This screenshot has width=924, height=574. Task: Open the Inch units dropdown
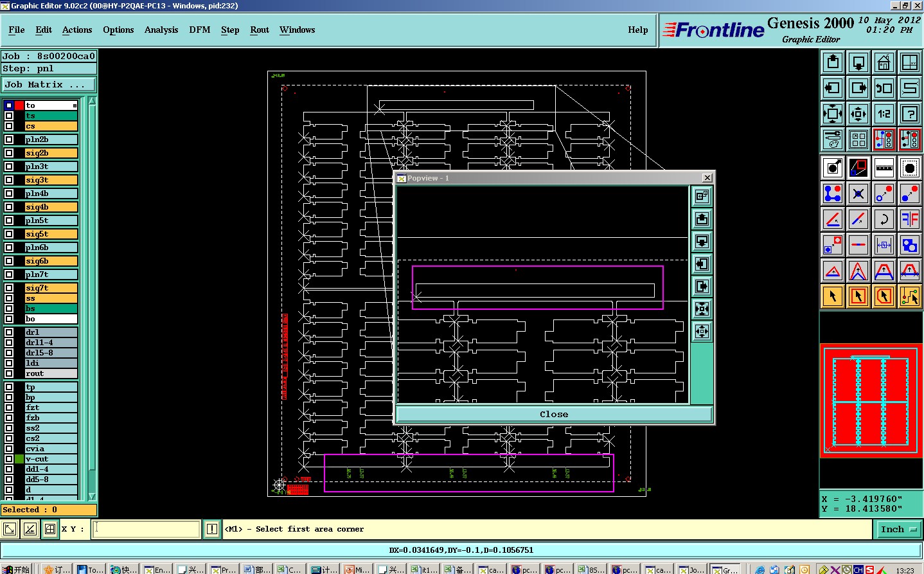(x=899, y=529)
